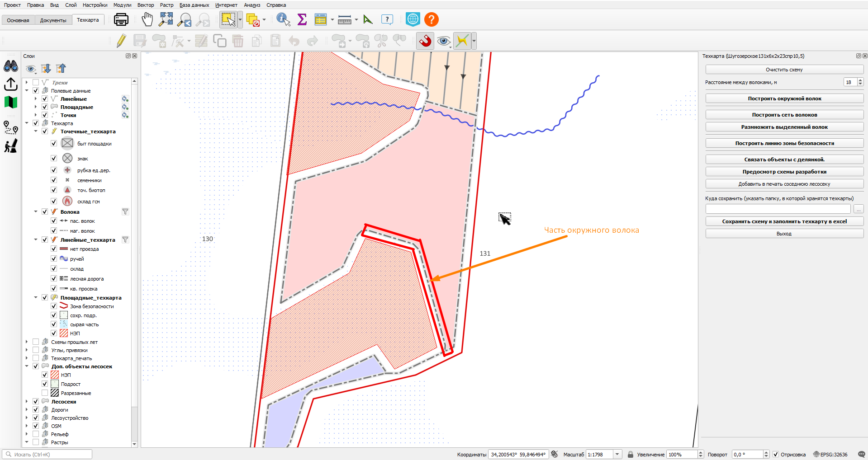Open the orange help question icon
This screenshot has height=460, width=868.
pos(432,19)
